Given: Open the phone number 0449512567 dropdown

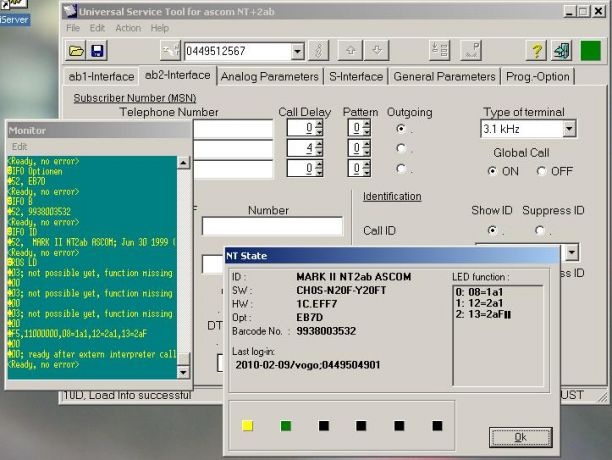Looking at the screenshot, I should [x=297, y=51].
